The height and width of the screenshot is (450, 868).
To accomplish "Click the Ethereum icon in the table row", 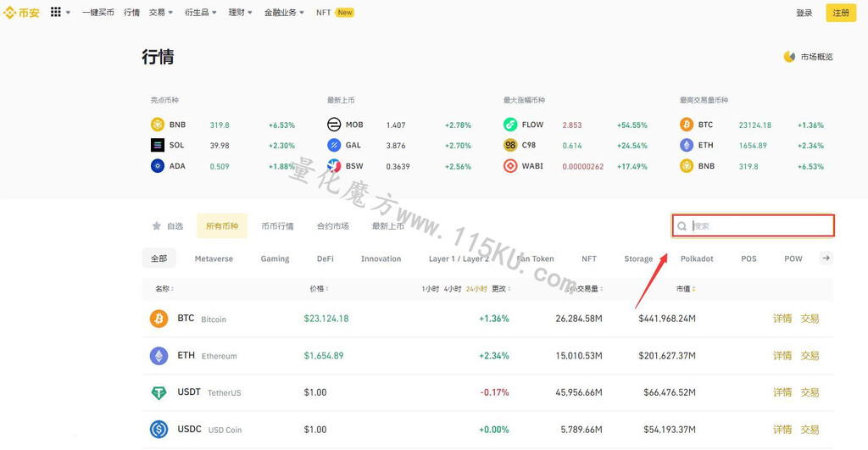I will click(159, 355).
